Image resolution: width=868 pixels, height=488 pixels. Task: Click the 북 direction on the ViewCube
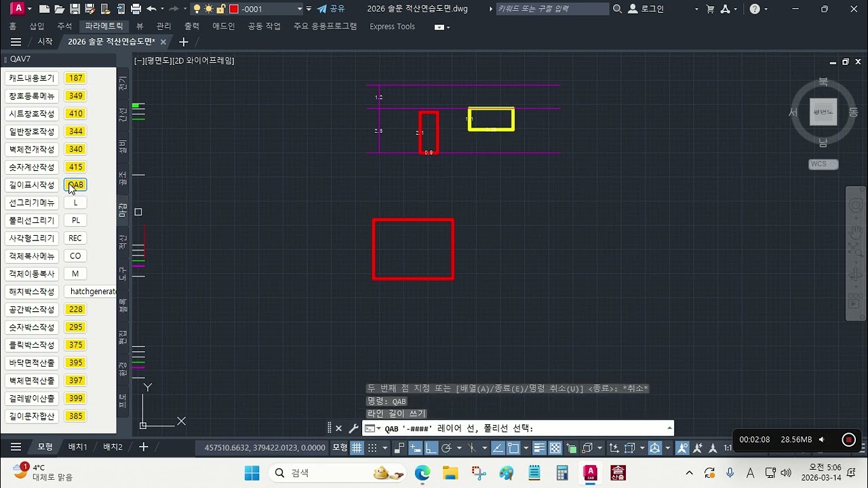click(823, 81)
